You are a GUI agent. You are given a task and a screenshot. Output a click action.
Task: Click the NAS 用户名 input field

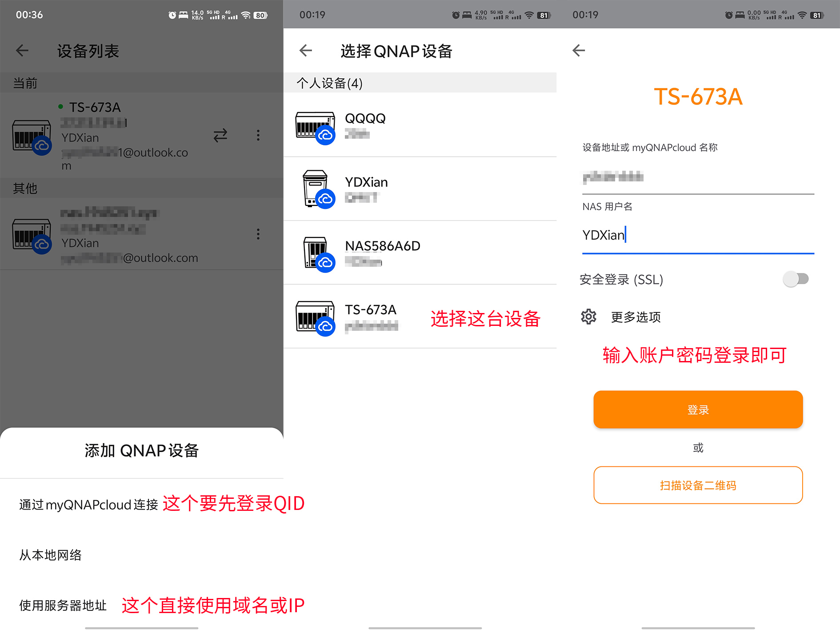point(698,235)
